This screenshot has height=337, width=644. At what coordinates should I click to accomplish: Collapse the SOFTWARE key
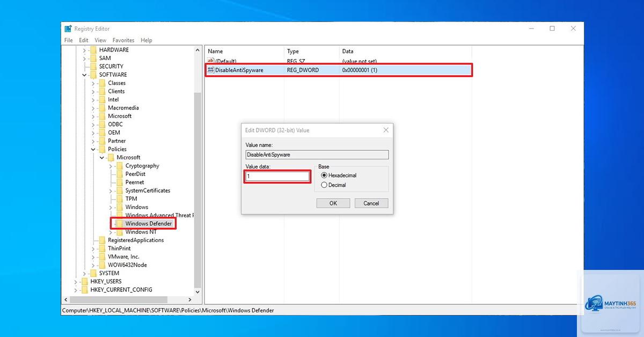pyautogui.click(x=84, y=75)
